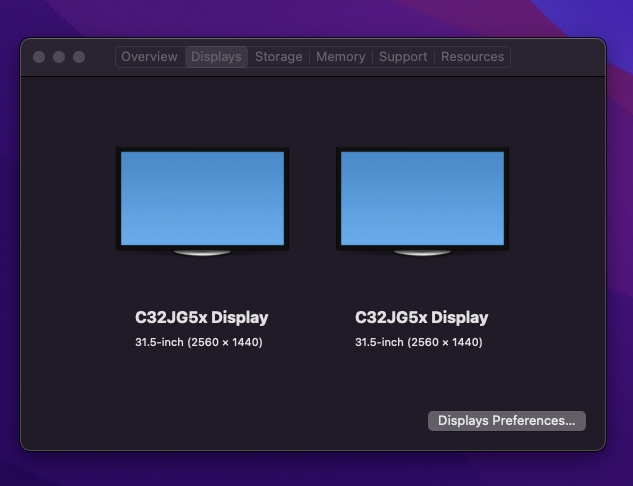This screenshot has width=633, height=486.
Task: Go to the Memory tab
Action: [341, 57]
